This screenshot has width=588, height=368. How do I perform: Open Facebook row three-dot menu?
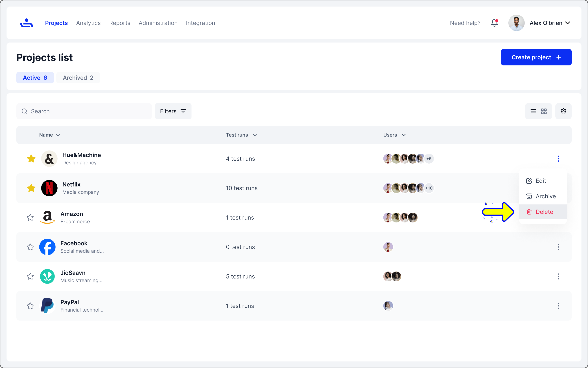pos(558,247)
